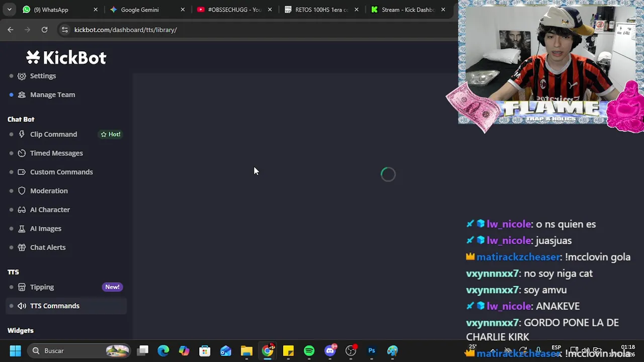Click the Clip Command lightning icon
This screenshot has width=644, height=362.
click(x=22, y=134)
